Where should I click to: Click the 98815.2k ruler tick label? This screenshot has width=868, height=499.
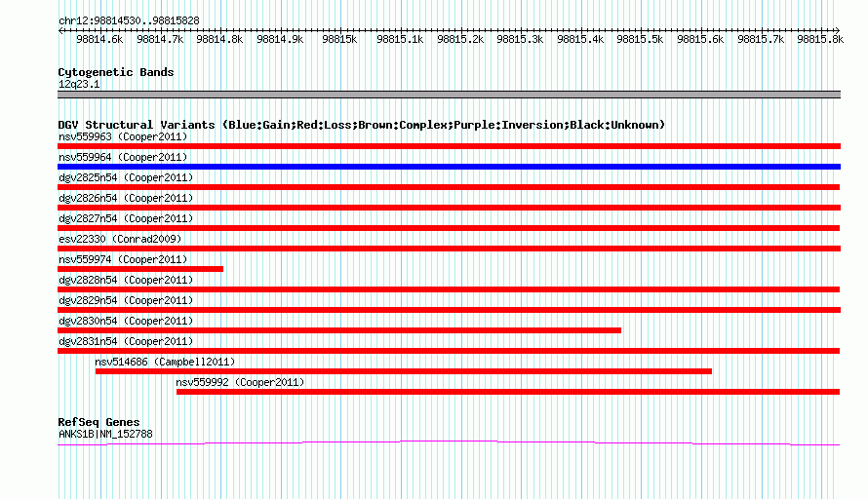(x=460, y=40)
